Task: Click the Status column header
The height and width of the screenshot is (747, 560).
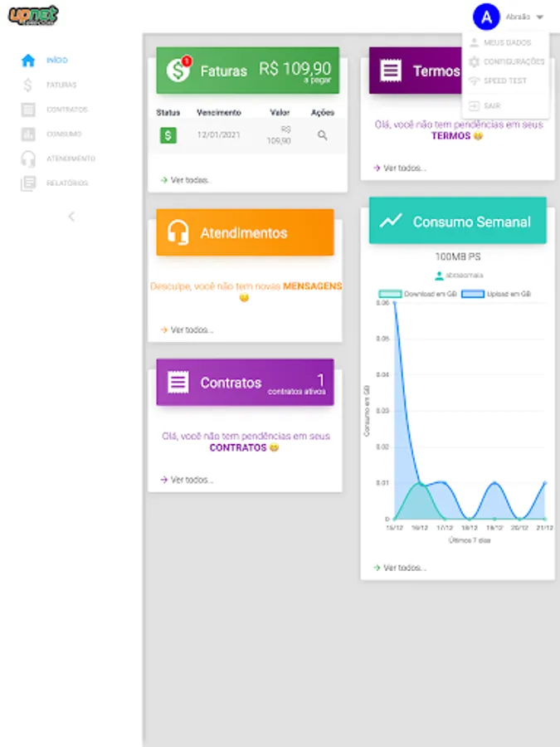Action: pos(168,112)
